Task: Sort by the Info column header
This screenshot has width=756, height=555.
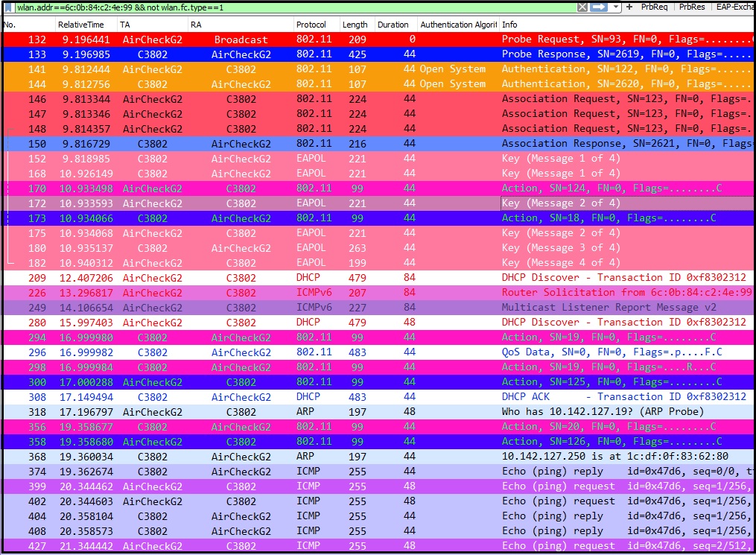Action: (627, 25)
